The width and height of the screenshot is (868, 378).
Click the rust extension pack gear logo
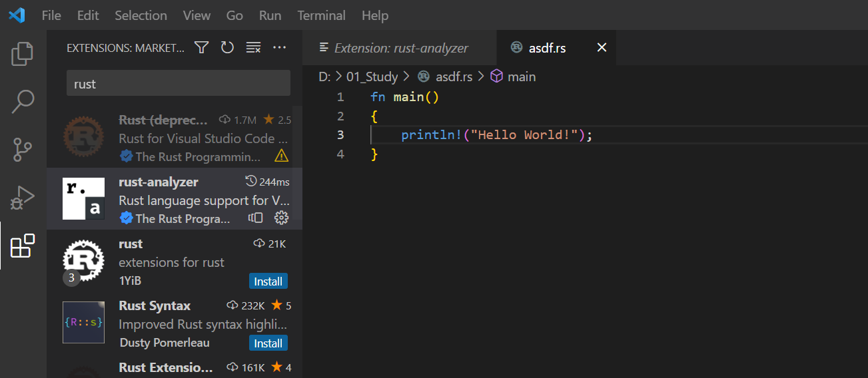click(x=83, y=260)
